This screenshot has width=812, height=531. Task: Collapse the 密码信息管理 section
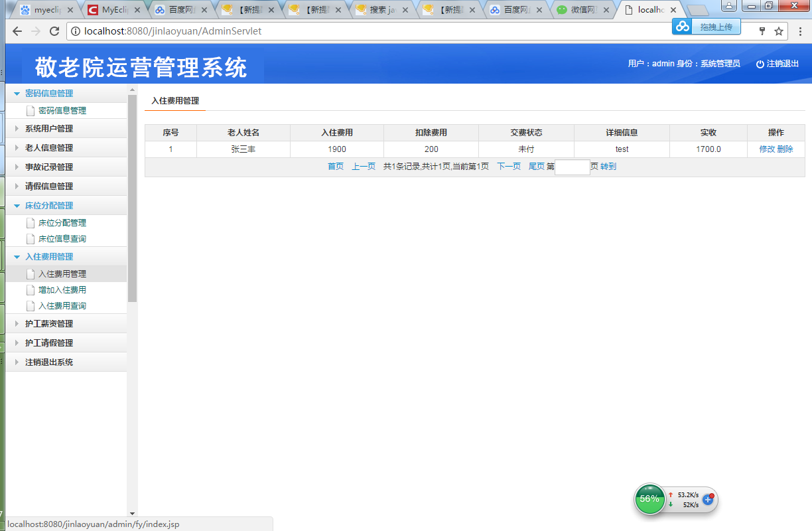tap(17, 94)
